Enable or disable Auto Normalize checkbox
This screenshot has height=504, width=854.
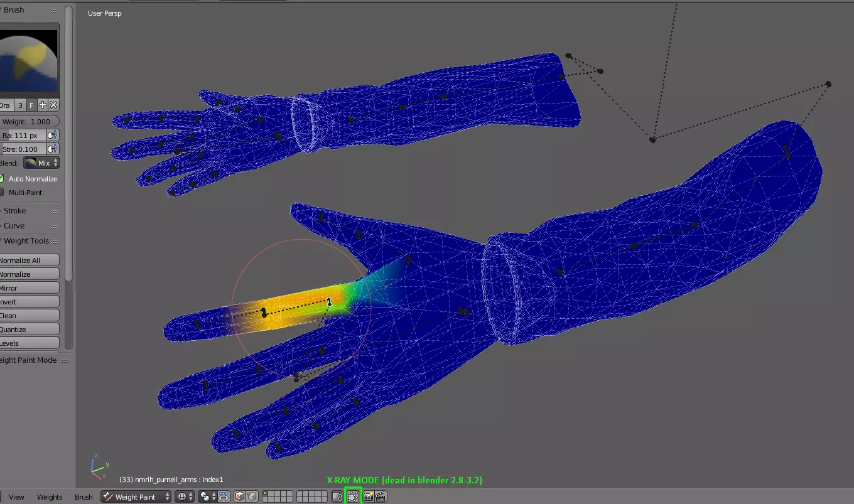tap(2, 179)
